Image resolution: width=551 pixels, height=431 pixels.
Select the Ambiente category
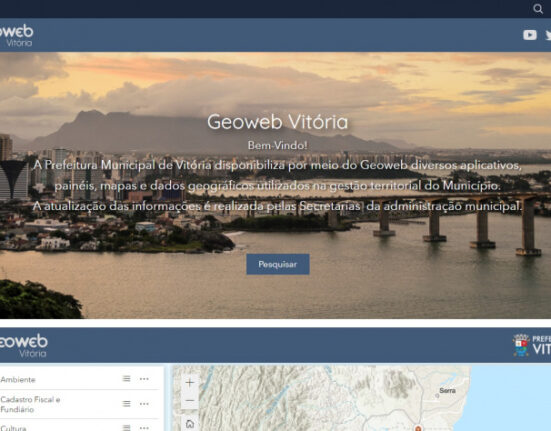pos(18,379)
